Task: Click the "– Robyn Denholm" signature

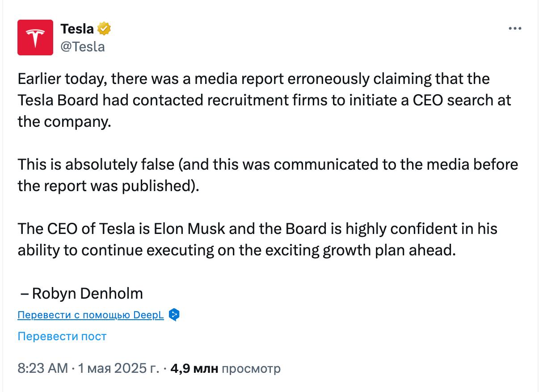Action: [82, 293]
